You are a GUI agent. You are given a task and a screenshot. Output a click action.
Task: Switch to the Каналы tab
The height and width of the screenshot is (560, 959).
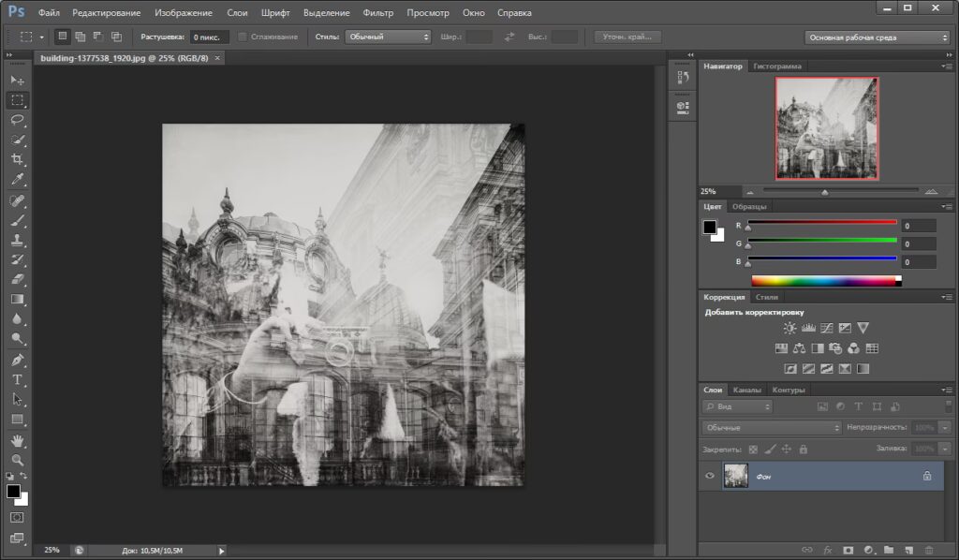click(746, 390)
